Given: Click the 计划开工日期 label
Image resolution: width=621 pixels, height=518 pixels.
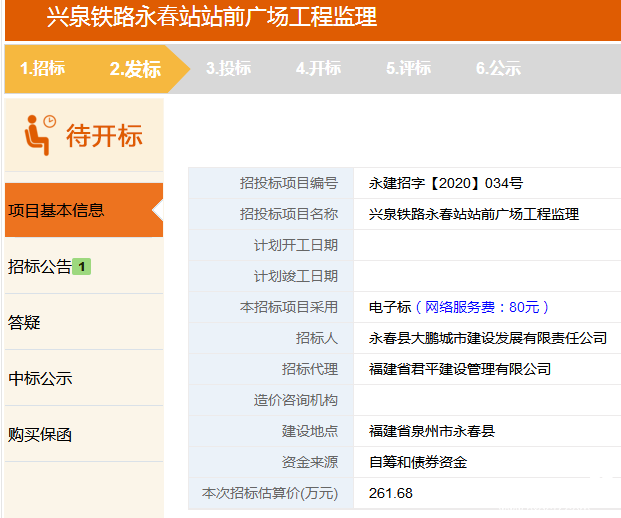Looking at the screenshot, I should point(296,245).
